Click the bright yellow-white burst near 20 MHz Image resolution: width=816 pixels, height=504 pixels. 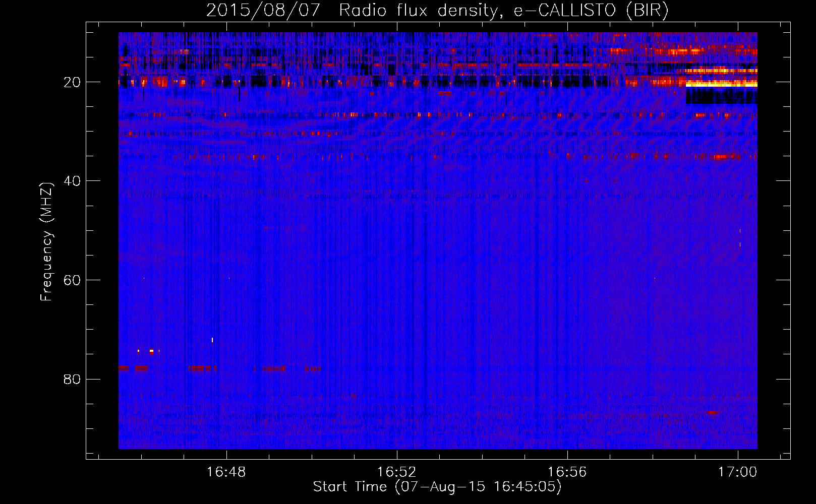721,84
